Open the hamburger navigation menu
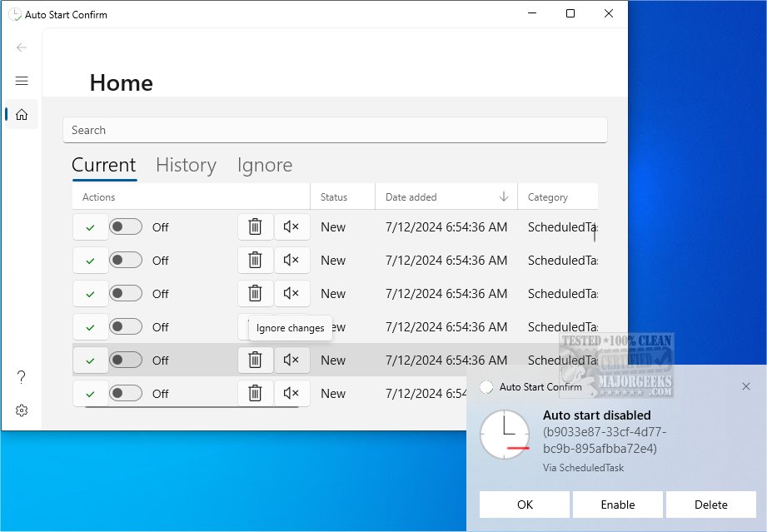Image resolution: width=767 pixels, height=532 pixels. click(22, 81)
